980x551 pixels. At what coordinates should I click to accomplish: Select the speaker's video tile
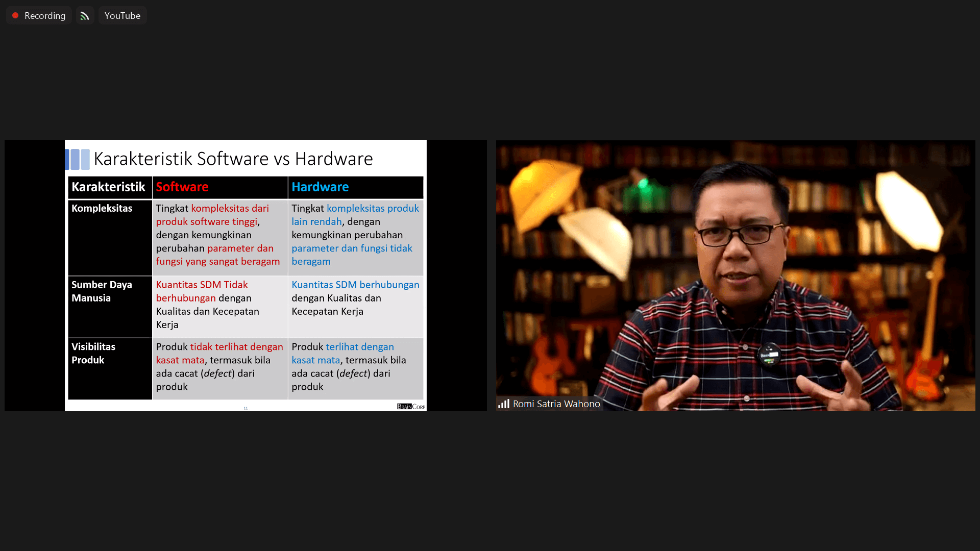point(735,275)
